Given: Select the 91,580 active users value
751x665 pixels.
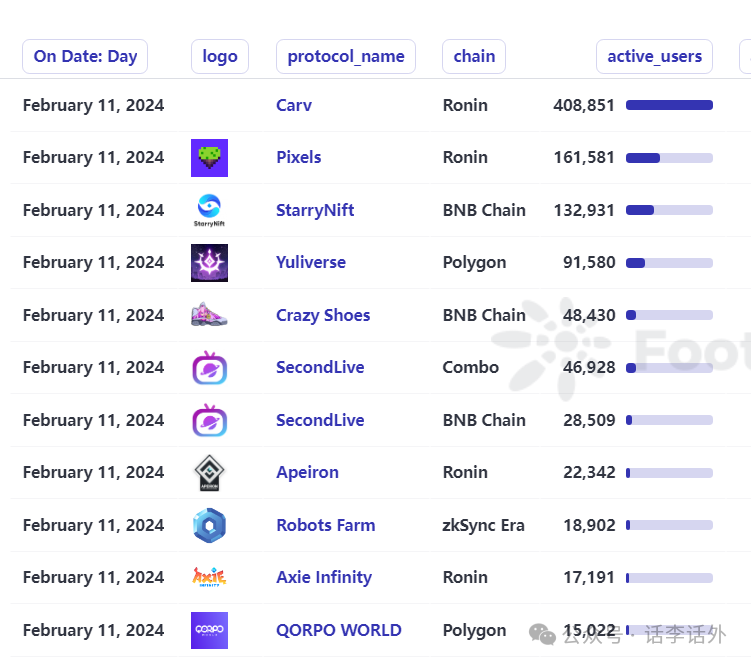Looking at the screenshot, I should pos(589,263).
